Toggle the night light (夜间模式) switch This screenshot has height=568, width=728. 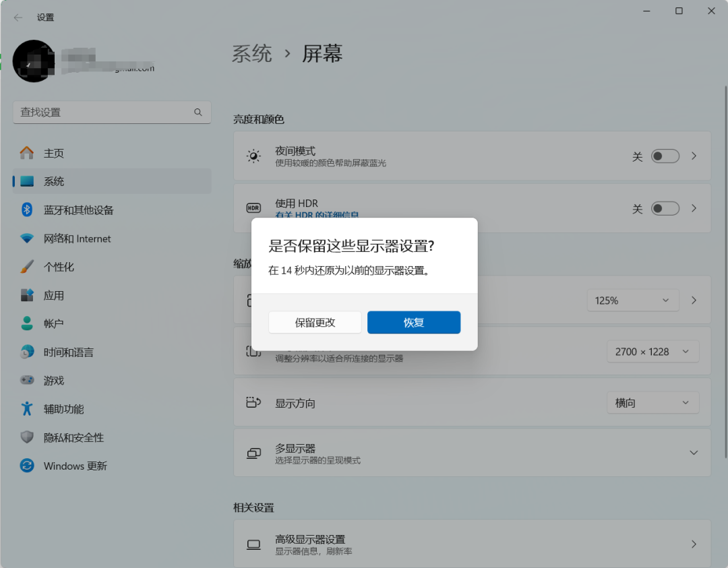click(665, 156)
